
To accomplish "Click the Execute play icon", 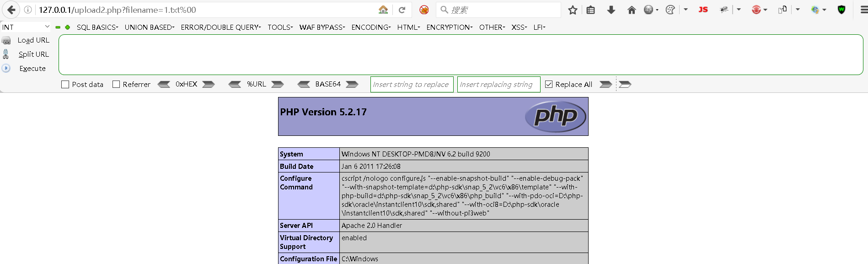I will coord(6,68).
